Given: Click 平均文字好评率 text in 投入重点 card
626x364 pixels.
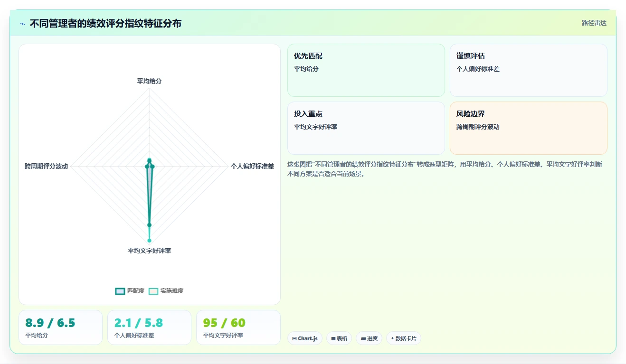Looking at the screenshot, I should (x=315, y=127).
